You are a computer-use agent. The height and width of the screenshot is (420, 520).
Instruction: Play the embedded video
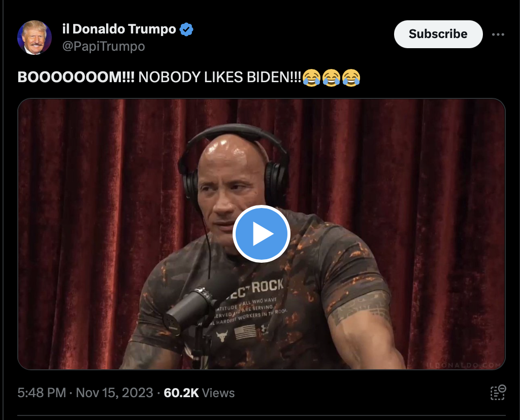click(x=262, y=234)
